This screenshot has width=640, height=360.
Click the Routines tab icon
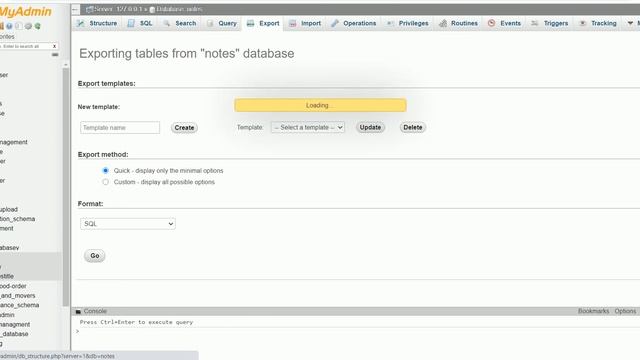[x=443, y=23]
